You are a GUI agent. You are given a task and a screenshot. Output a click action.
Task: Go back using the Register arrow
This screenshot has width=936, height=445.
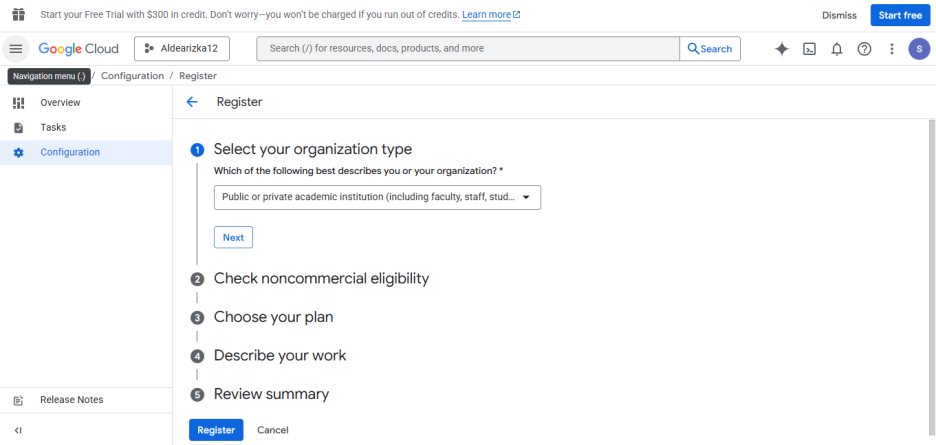[x=192, y=102]
